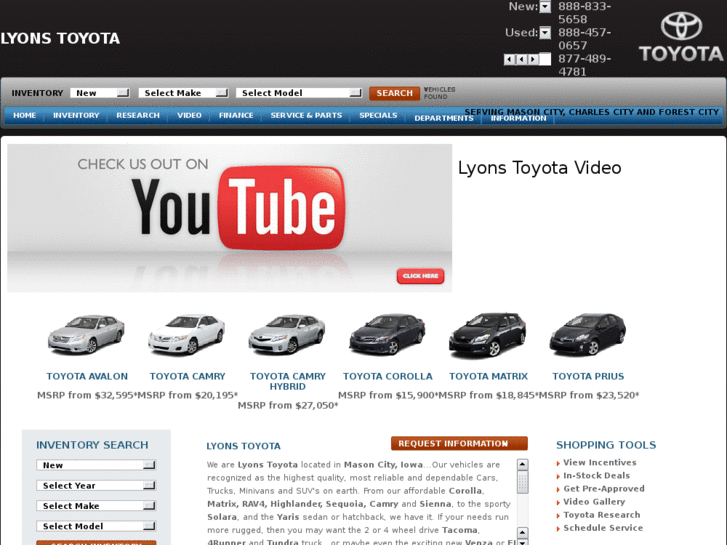Screen dimensions: 727x545
Task: Open INVENTORY in the blue navigation bar
Action: pos(76,115)
